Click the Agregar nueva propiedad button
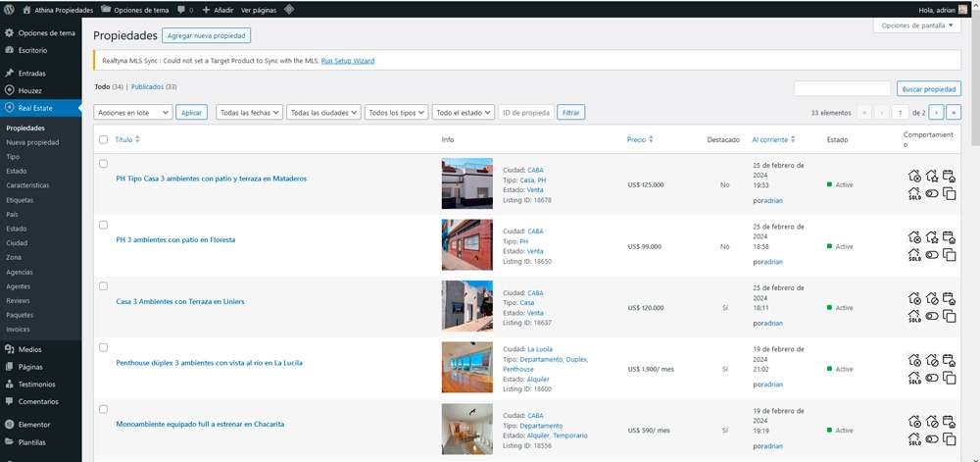Viewport: 980px width, 462px height. (206, 35)
